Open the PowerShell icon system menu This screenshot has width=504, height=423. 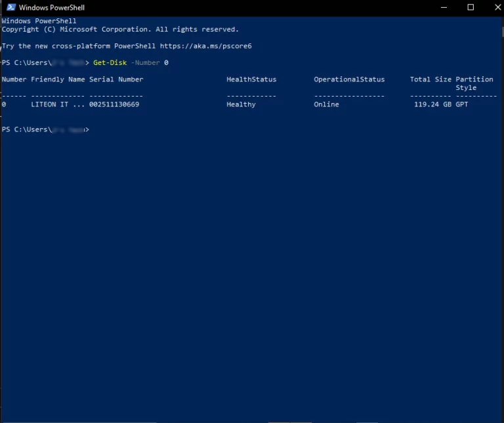[x=11, y=7]
